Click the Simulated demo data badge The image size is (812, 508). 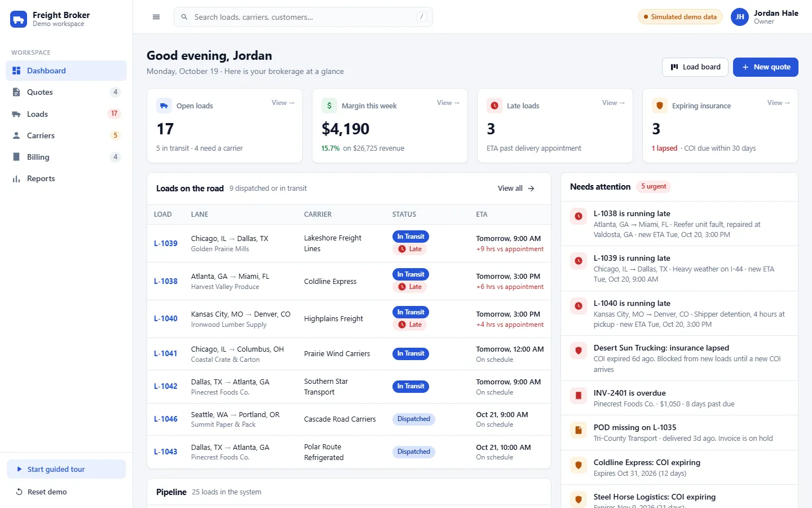pos(680,17)
